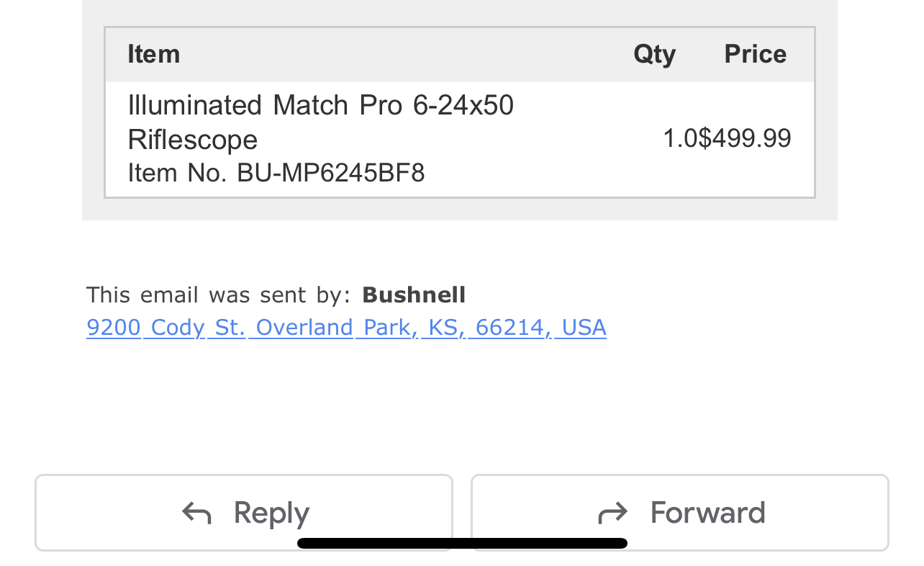Select the Illuminated Match Pro 6-24x50 text line
This screenshot has height=566, width=924.
pyautogui.click(x=321, y=105)
